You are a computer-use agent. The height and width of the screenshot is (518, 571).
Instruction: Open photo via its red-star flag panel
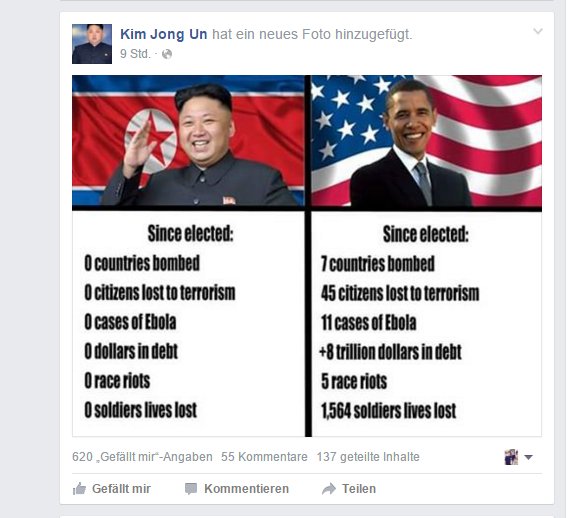coord(188,141)
